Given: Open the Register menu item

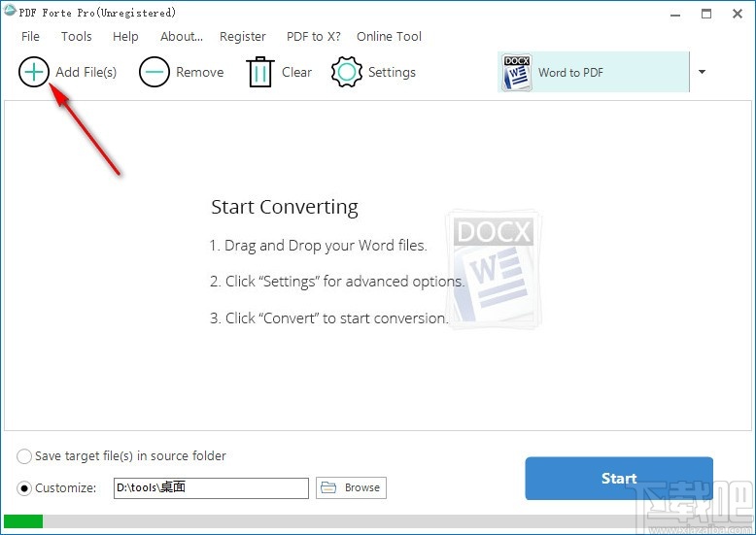Looking at the screenshot, I should pos(243,37).
